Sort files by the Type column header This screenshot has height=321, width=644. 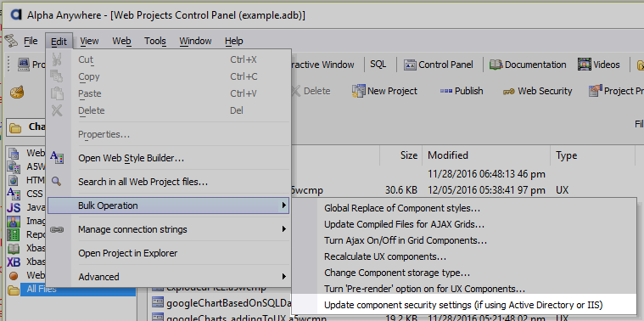(592, 155)
